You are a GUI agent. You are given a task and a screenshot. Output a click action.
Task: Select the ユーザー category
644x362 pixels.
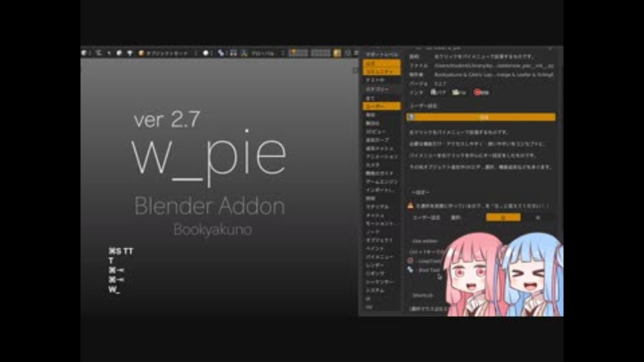[x=382, y=106]
